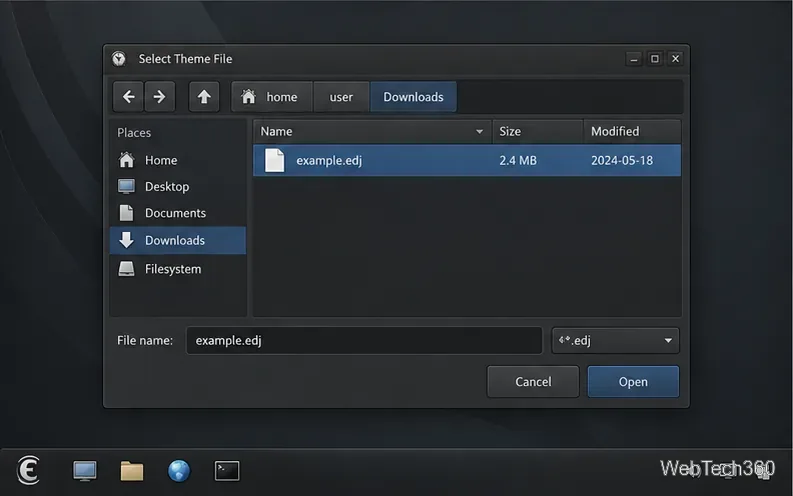Close the Select Theme File dialog
Image resolution: width=793 pixels, height=496 pixels.
[x=675, y=59]
